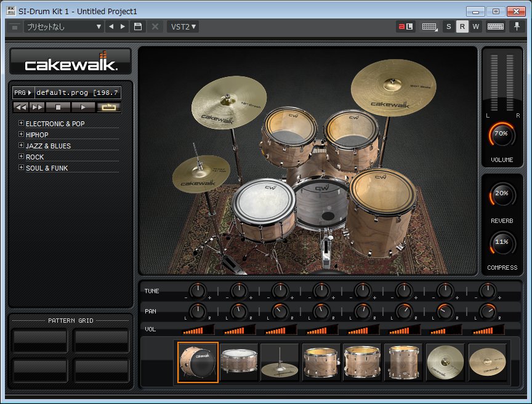Toggle the automation Write (W) button
This screenshot has height=404, width=532.
tap(476, 26)
